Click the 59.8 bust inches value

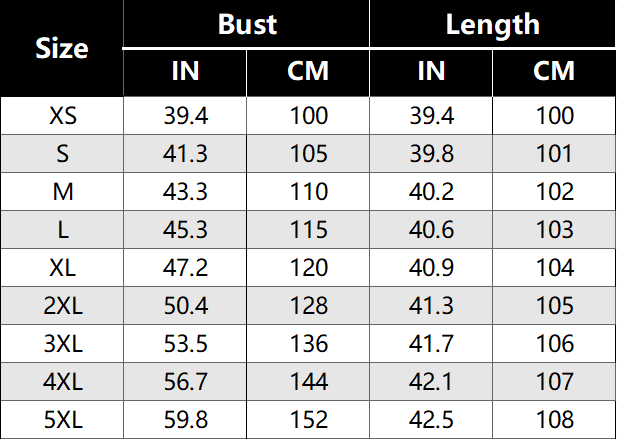tap(185, 419)
